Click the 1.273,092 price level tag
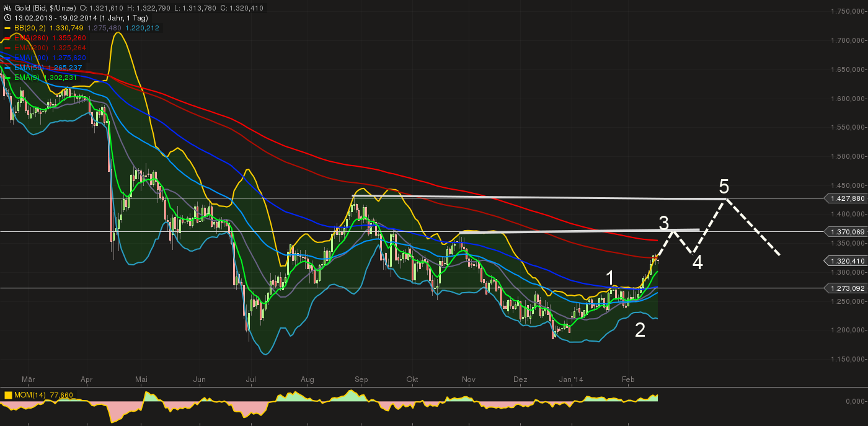 (x=846, y=288)
